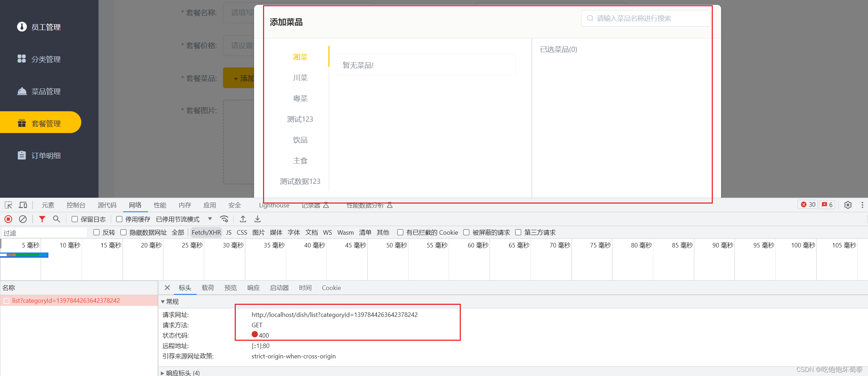Clear network requests with the block icon
Viewport: 868px width, 376px height.
(22, 219)
